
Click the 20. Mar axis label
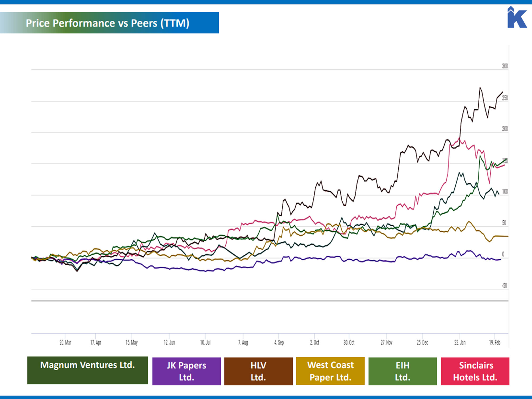(x=65, y=342)
